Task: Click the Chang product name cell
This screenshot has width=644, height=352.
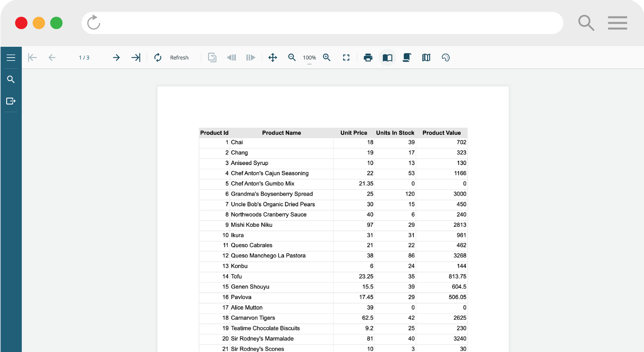Action: point(282,153)
